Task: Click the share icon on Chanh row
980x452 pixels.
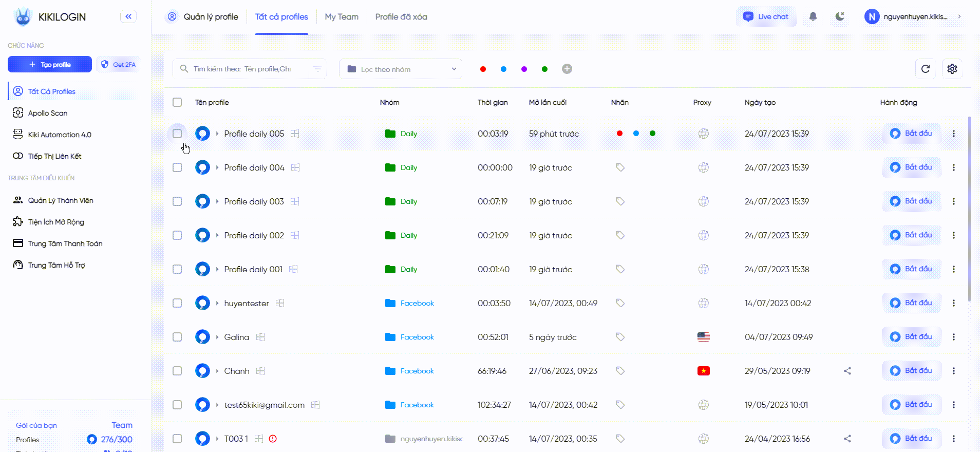Action: tap(847, 371)
